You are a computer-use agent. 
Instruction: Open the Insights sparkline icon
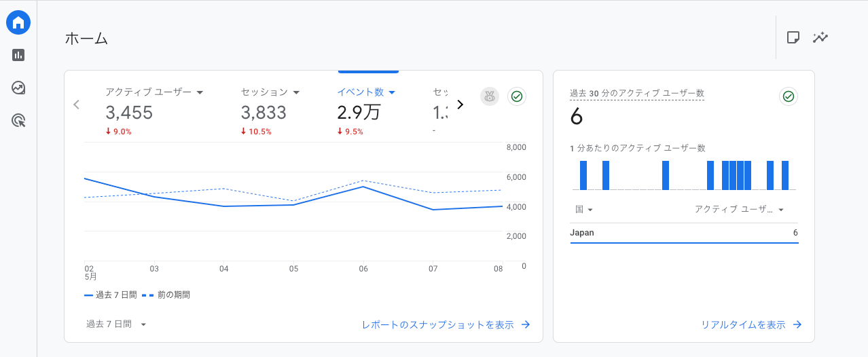[820, 37]
